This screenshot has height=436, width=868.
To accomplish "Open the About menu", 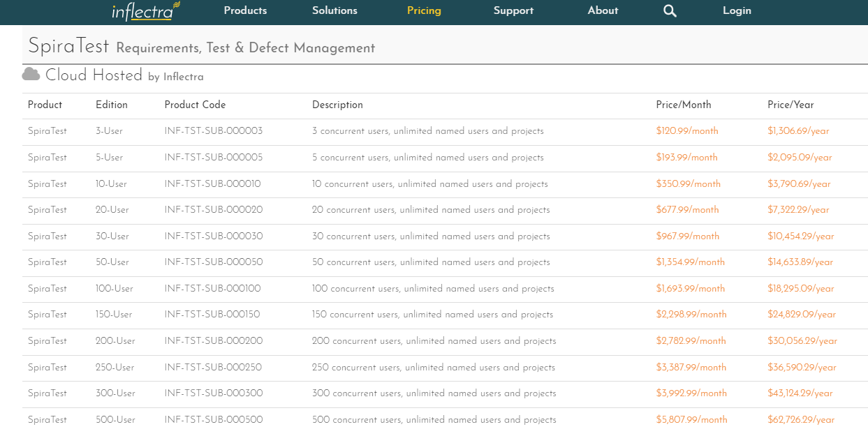I will (603, 10).
